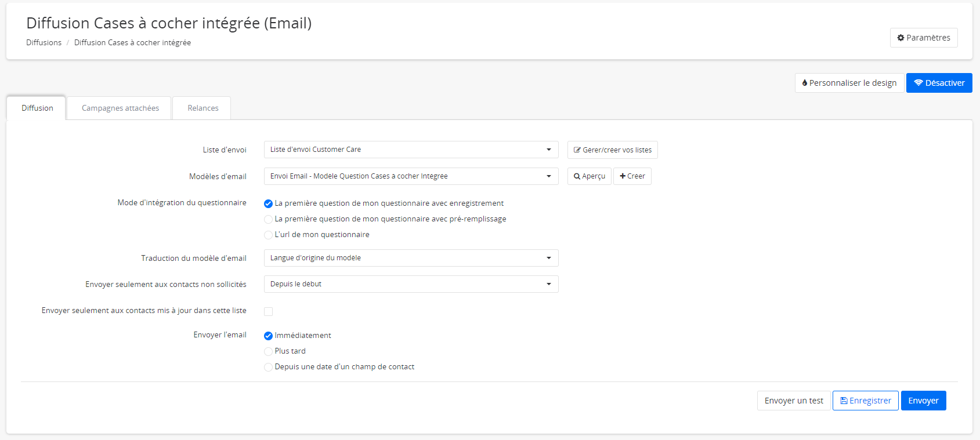The height and width of the screenshot is (440, 980).
Task: Go to Diffusions breadcrumb link
Action: coord(44,43)
